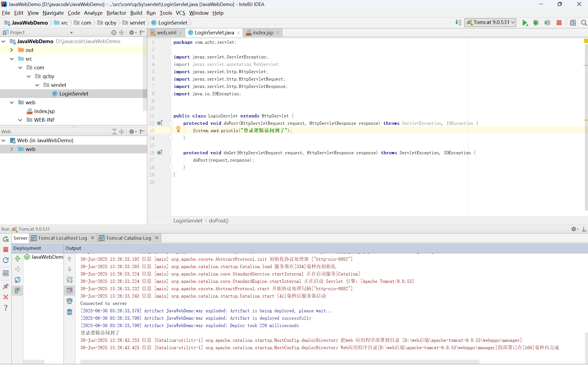The height and width of the screenshot is (365, 588).
Task: Click override marker on line 12 gutter
Action: pyautogui.click(x=160, y=123)
